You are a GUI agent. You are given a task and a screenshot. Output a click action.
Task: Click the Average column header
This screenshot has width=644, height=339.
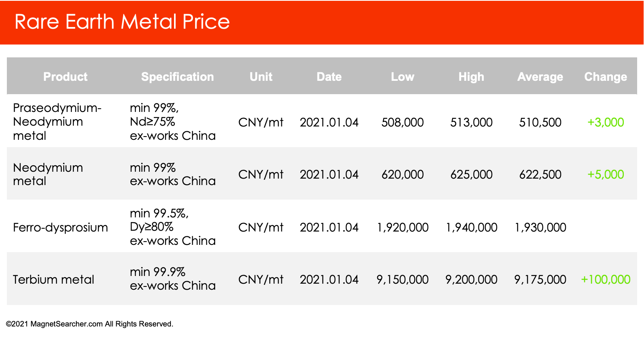coord(540,77)
